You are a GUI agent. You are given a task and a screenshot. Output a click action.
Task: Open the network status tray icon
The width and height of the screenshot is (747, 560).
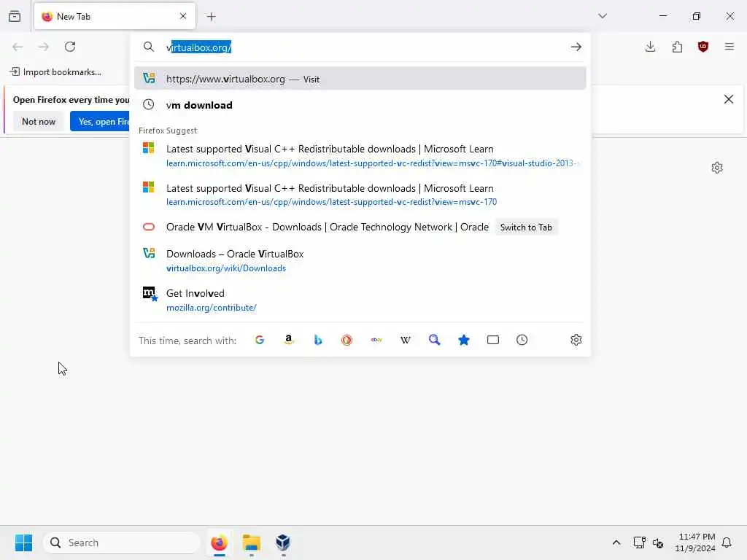pos(639,542)
